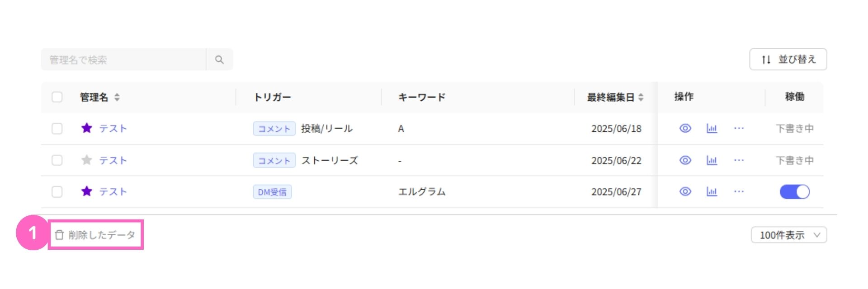Open three-dot menu for 2025/06/27 row

pyautogui.click(x=739, y=191)
